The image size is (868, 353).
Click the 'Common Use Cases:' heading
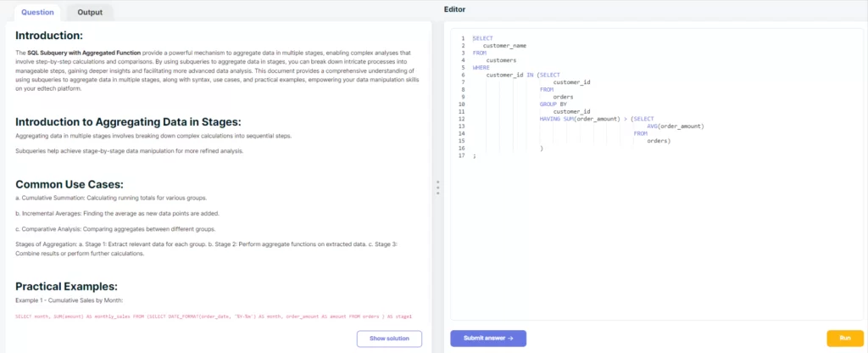[70, 184]
